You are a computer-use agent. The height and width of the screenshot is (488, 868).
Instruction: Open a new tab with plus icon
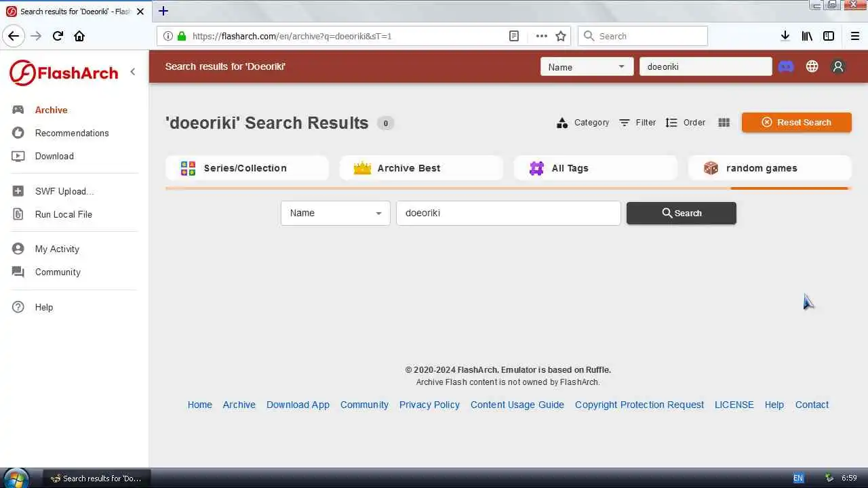tap(163, 11)
